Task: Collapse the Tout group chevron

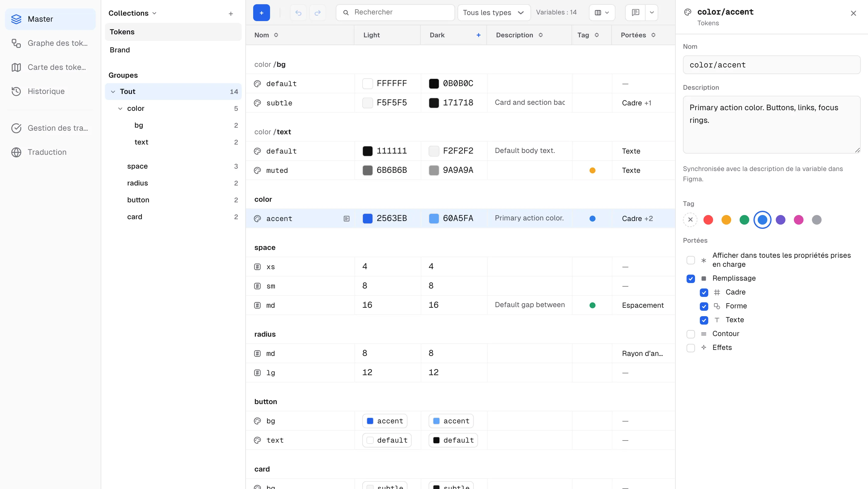Action: (x=113, y=92)
